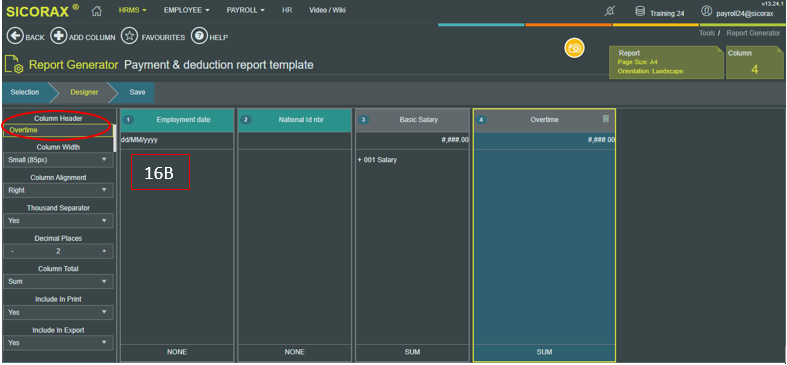This screenshot has height=365, width=787.
Task: Open the PAYROLL menu
Action: [x=245, y=10]
